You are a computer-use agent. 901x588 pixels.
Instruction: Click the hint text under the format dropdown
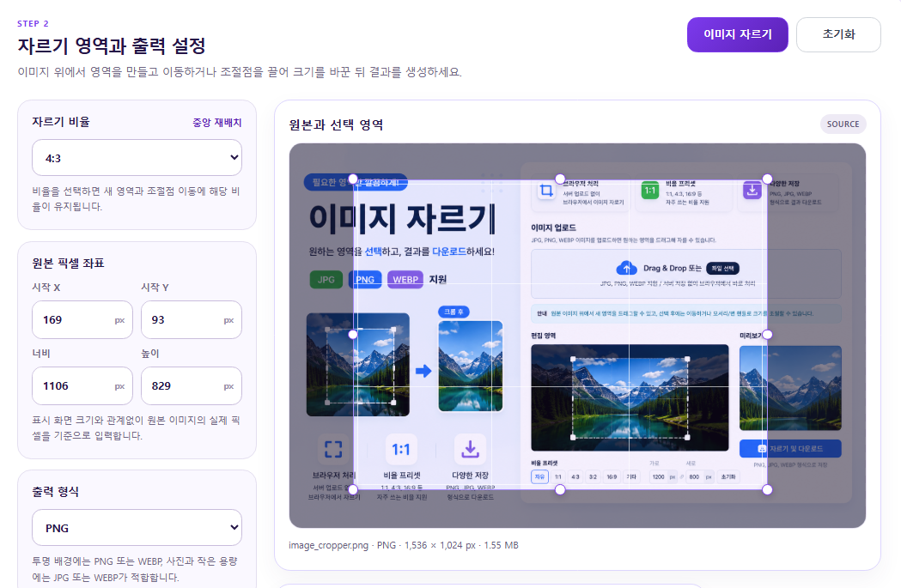tap(135, 569)
